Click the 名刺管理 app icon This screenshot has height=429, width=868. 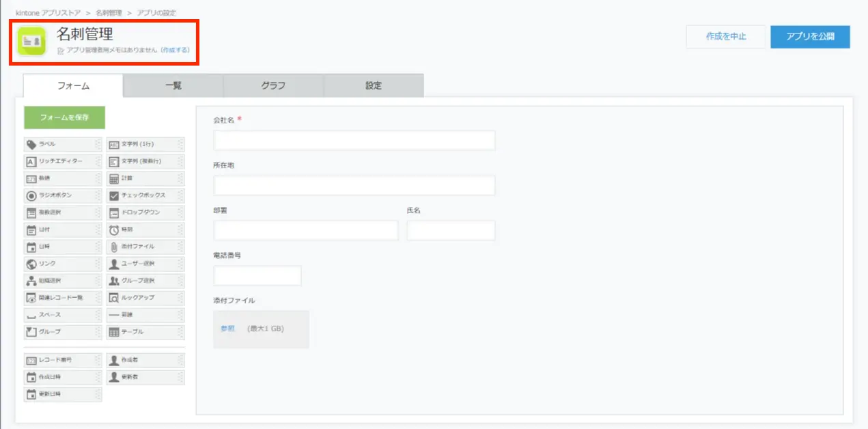[31, 41]
